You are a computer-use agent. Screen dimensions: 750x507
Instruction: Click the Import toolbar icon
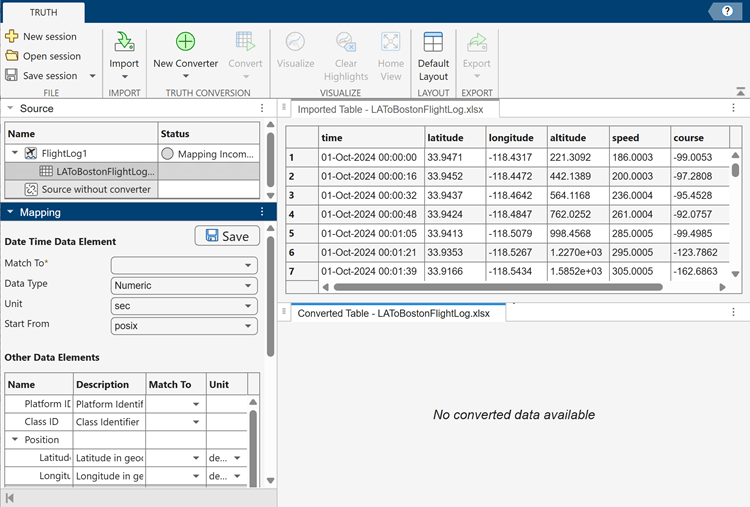124,42
